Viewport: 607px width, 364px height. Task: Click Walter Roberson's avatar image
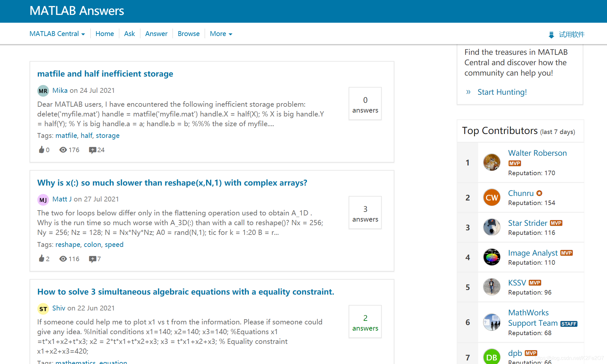point(491,162)
